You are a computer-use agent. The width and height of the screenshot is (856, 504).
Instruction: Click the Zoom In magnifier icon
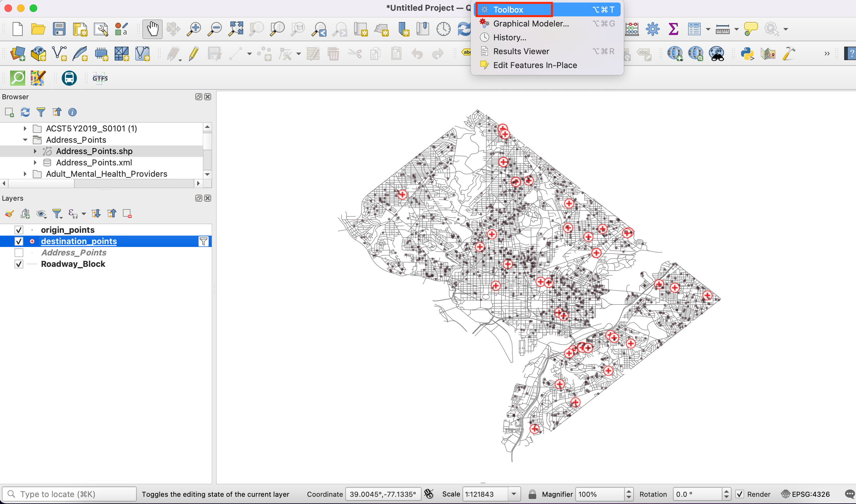tap(194, 29)
